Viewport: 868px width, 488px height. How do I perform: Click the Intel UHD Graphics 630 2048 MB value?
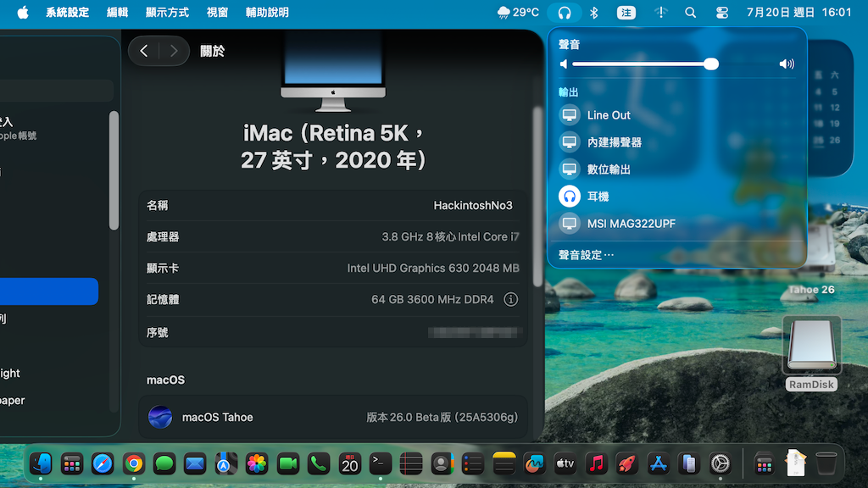(433, 269)
